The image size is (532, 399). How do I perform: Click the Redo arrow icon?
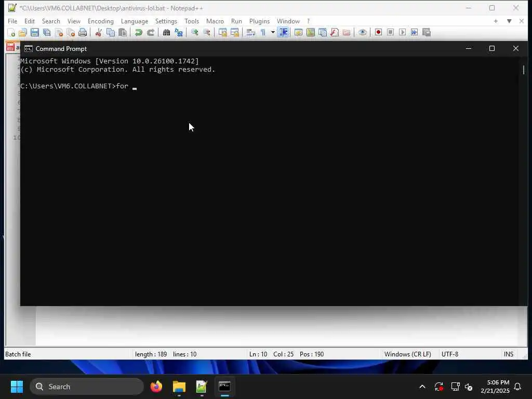[x=151, y=33]
